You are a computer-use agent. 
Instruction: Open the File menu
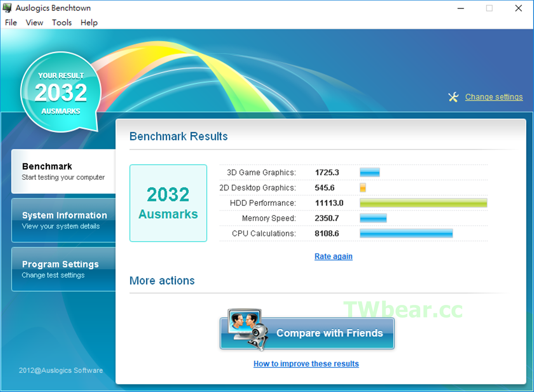tap(11, 22)
